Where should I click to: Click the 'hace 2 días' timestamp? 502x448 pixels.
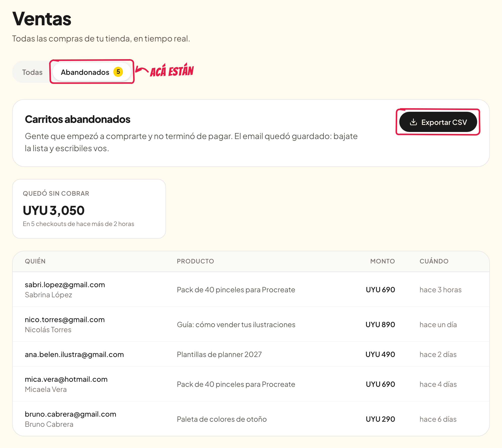click(x=438, y=354)
